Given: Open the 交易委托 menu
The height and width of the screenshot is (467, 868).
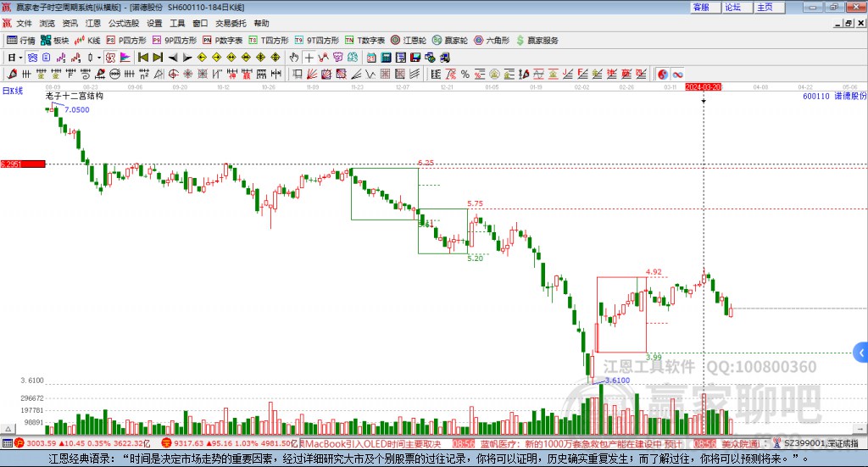Looking at the screenshot, I should 231,23.
